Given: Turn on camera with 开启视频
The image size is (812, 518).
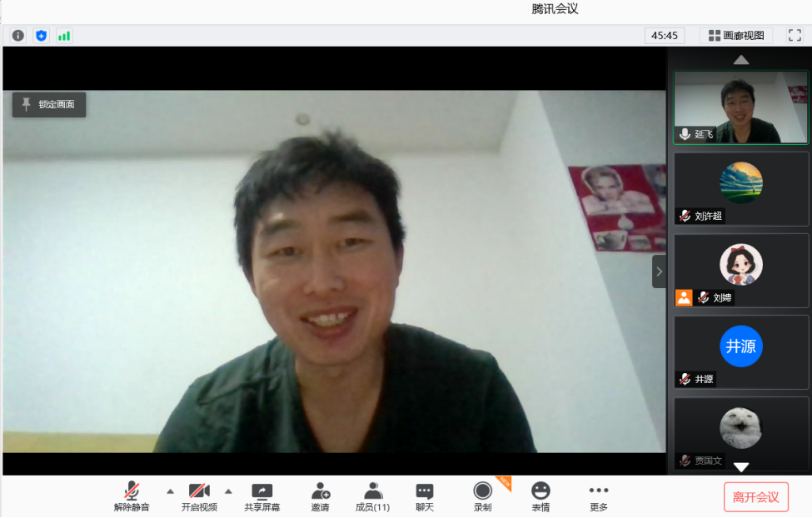Looking at the screenshot, I should [x=199, y=497].
